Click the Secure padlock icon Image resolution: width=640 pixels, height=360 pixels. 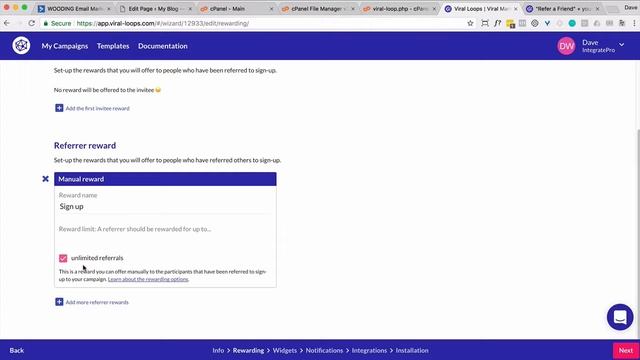(x=46, y=24)
